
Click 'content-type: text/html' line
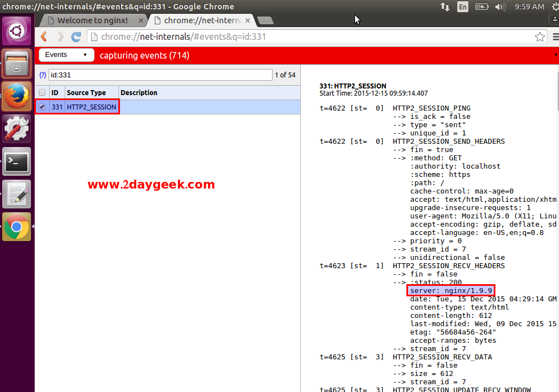coord(459,307)
